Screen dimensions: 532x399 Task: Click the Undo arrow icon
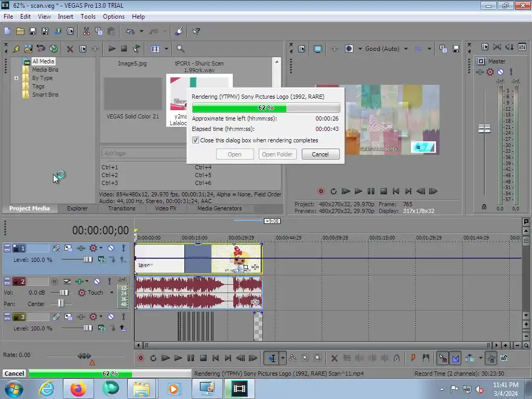coord(130,31)
